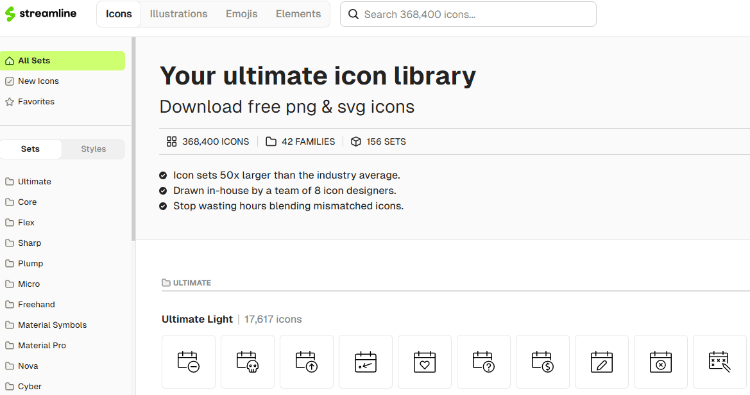Click the 17,617 icons count text
This screenshot has width=750, height=395.
pos(273,319)
